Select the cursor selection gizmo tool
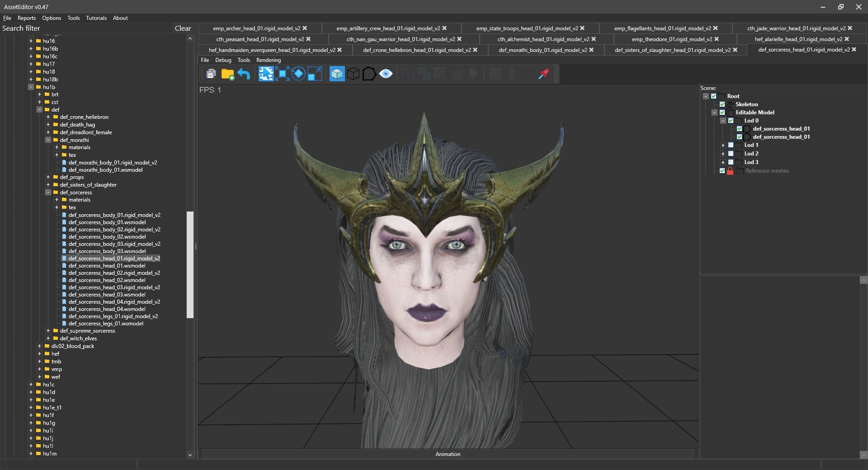Screen dimensions: 868x470 click(x=266, y=74)
